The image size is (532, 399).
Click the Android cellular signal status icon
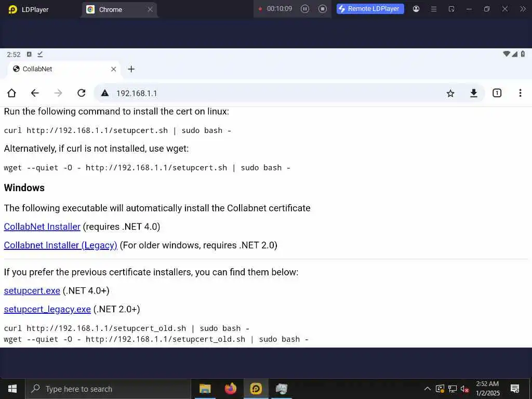click(515, 54)
